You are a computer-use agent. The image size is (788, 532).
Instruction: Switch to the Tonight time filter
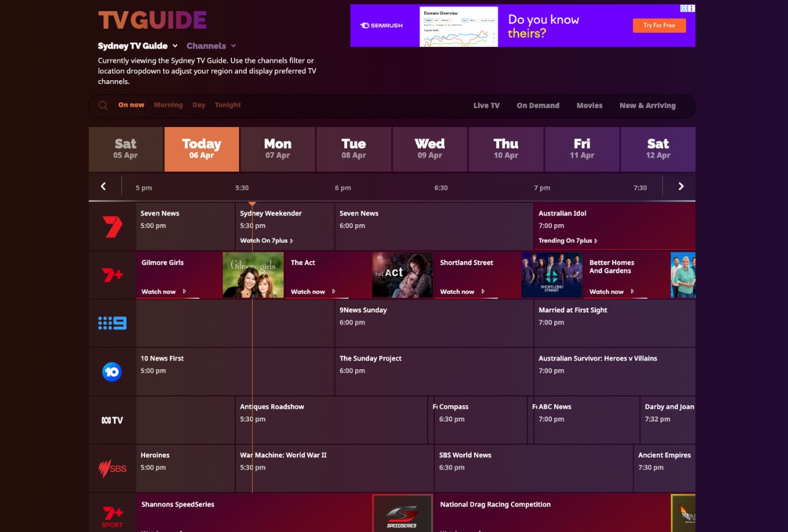pyautogui.click(x=227, y=105)
